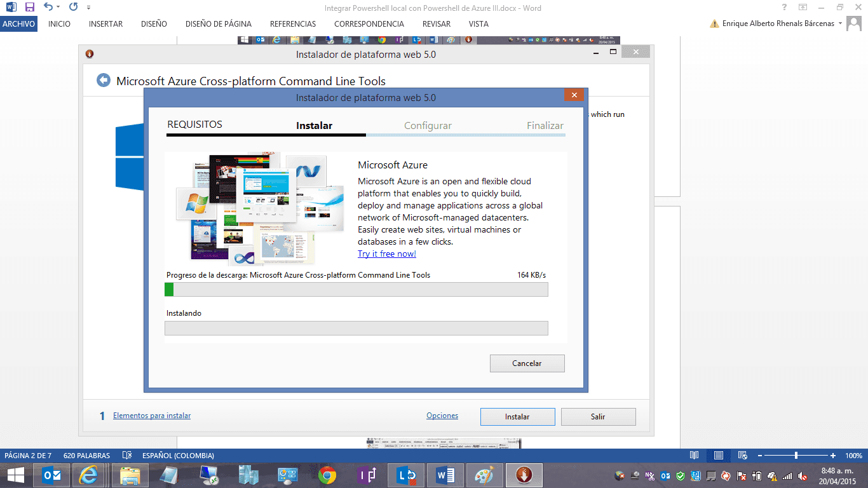Click the Word zoom slider handle

tap(796, 456)
